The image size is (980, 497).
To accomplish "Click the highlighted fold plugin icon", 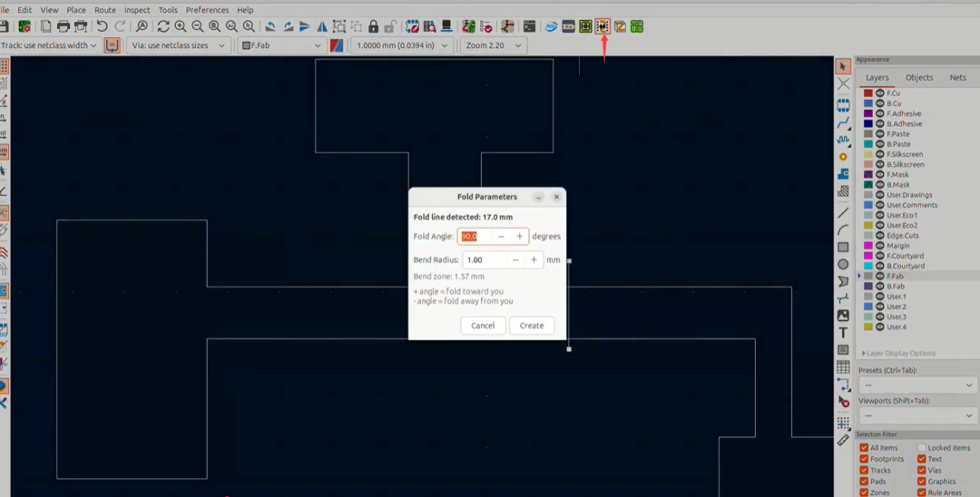I will coord(603,27).
